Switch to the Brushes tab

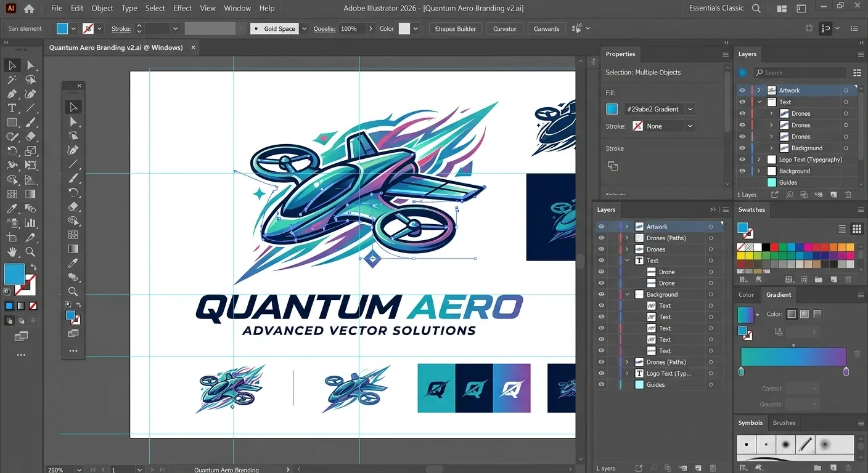point(784,423)
